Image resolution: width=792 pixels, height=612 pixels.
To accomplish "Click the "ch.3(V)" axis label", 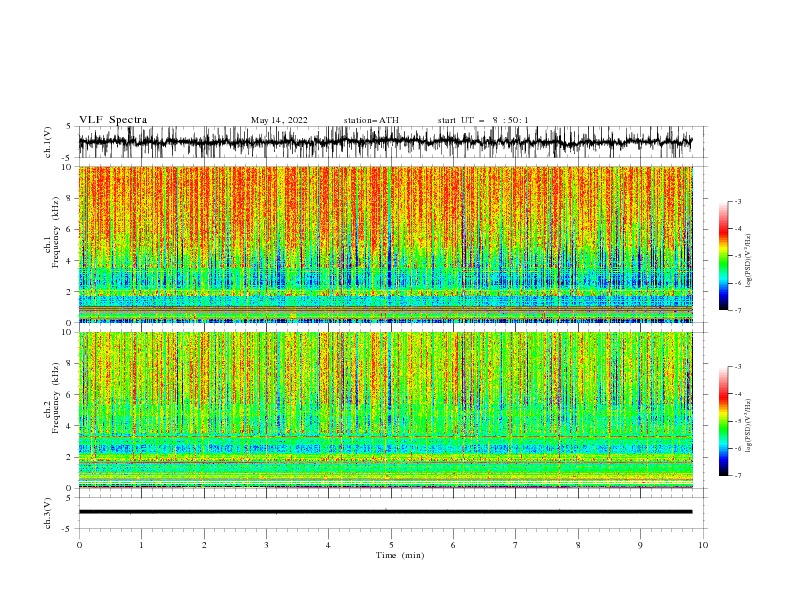I will (x=48, y=514).
